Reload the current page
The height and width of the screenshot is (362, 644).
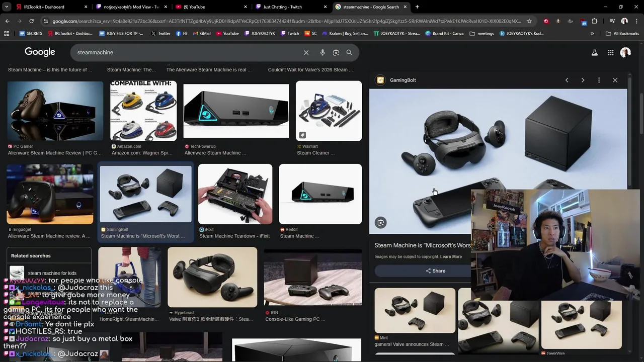tap(31, 21)
